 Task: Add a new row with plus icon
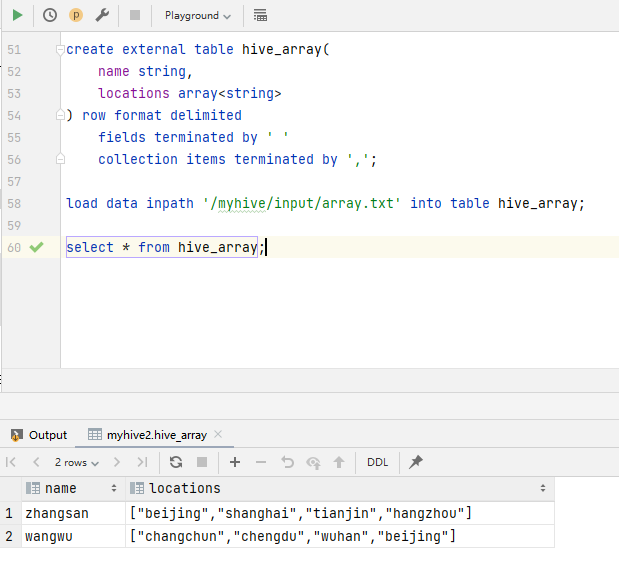point(235,462)
